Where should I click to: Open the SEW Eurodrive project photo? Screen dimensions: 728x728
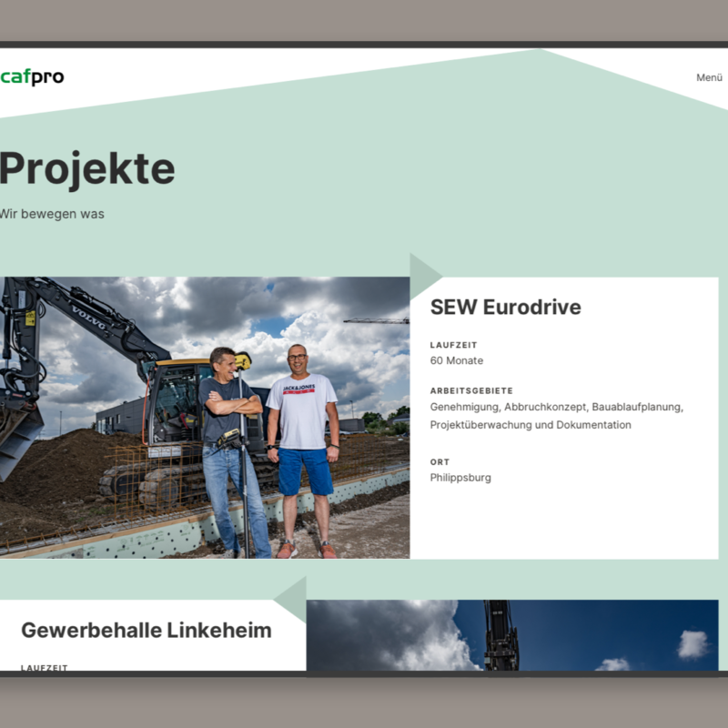click(x=205, y=418)
